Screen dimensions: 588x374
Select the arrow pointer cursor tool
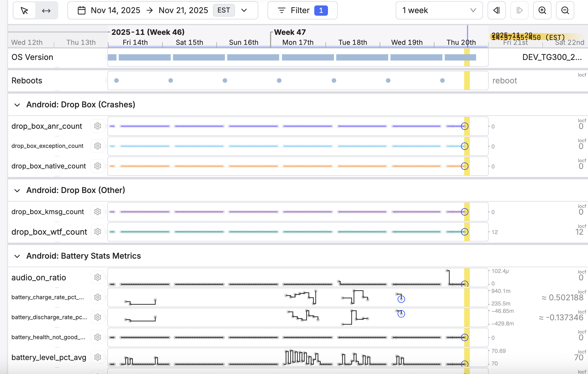(25, 11)
